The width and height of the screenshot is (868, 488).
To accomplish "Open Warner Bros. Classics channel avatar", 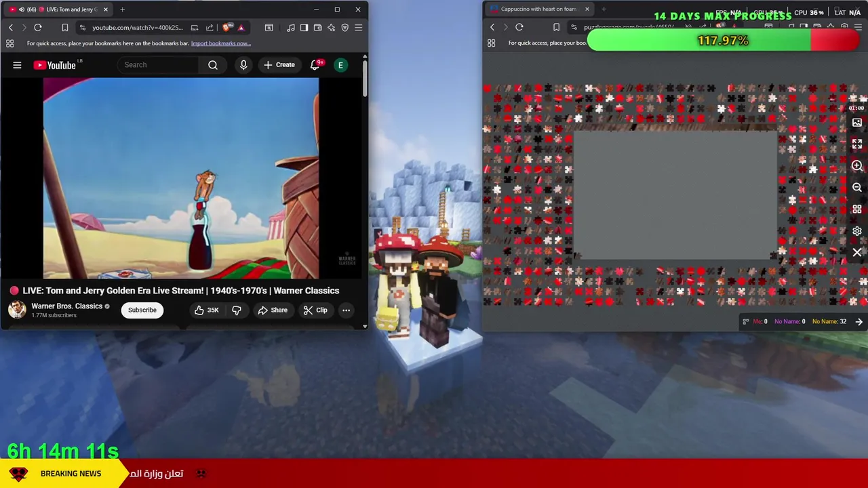I will tap(17, 310).
